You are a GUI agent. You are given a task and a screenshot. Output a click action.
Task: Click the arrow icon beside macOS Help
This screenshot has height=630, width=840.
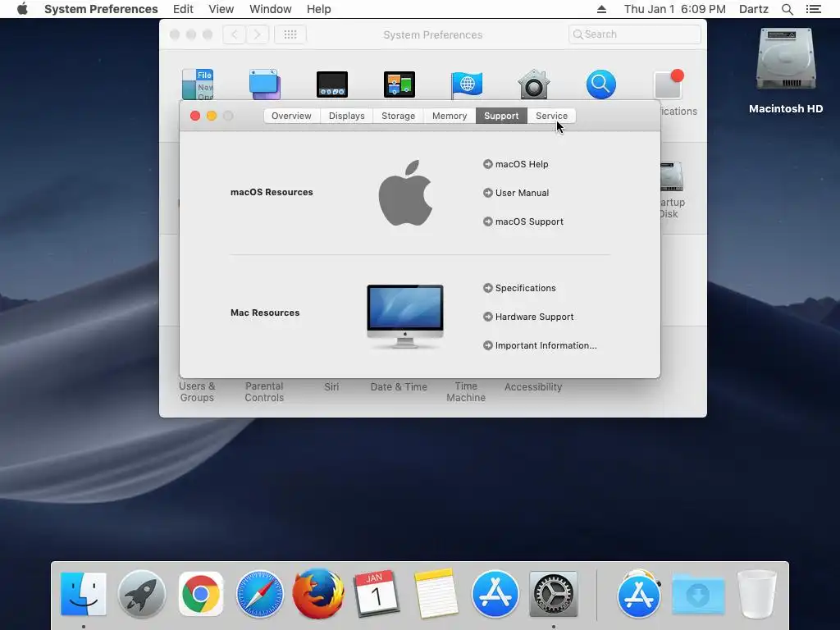488,164
